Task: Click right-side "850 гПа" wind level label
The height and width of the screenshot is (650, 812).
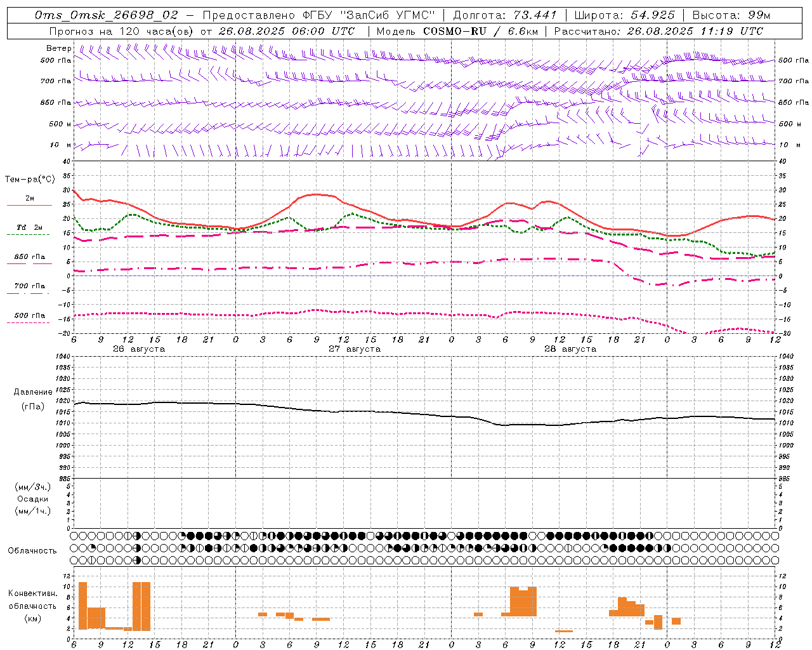Action: click(x=794, y=102)
